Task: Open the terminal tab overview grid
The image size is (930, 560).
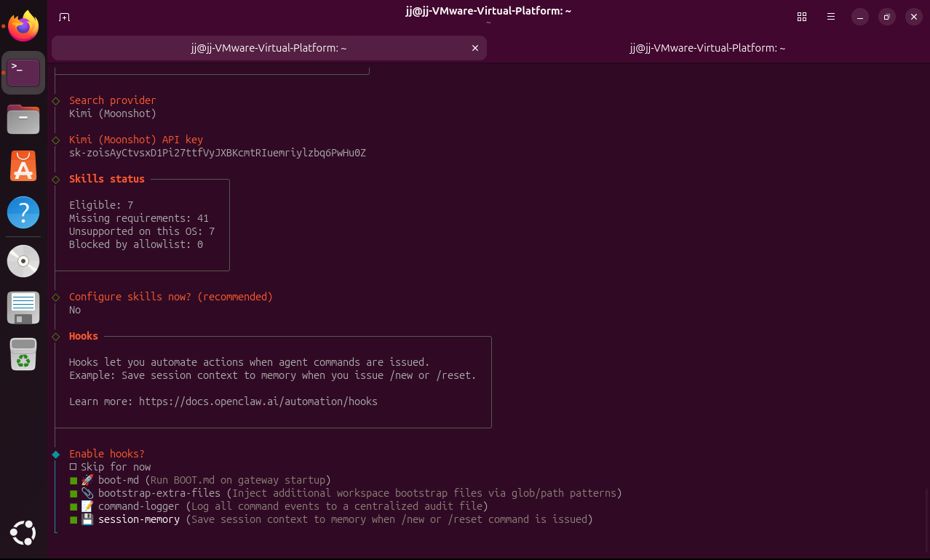Action: (x=802, y=17)
